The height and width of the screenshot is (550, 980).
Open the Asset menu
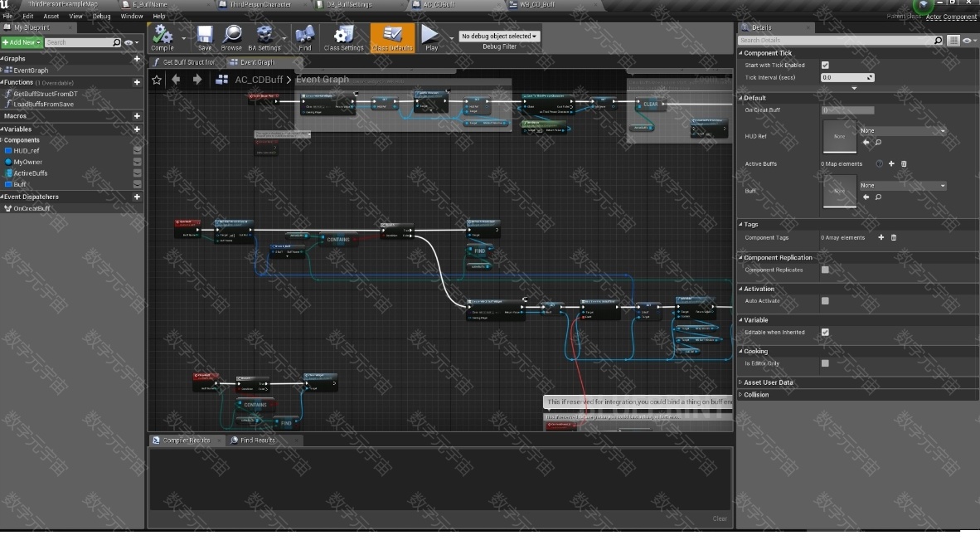pos(51,17)
